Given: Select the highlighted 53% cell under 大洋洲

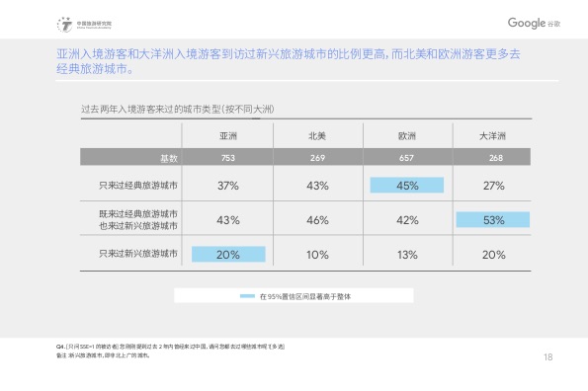Looking at the screenshot, I should [493, 220].
